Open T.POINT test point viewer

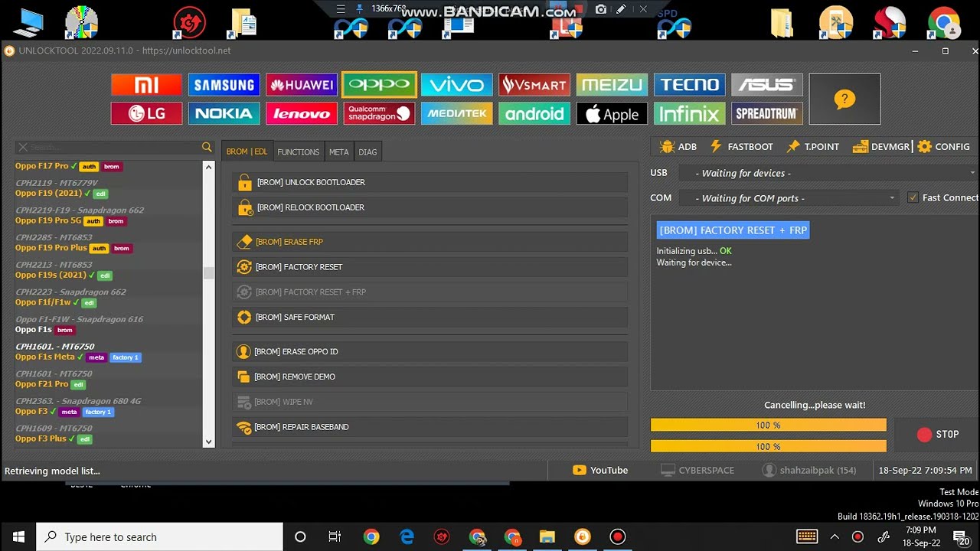click(x=812, y=147)
